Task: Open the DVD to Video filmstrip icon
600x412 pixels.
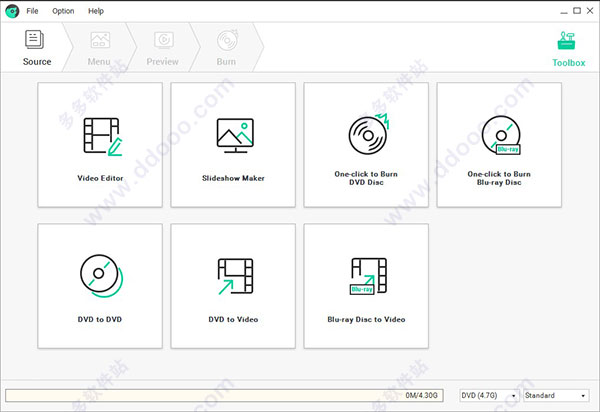Action: [235, 276]
